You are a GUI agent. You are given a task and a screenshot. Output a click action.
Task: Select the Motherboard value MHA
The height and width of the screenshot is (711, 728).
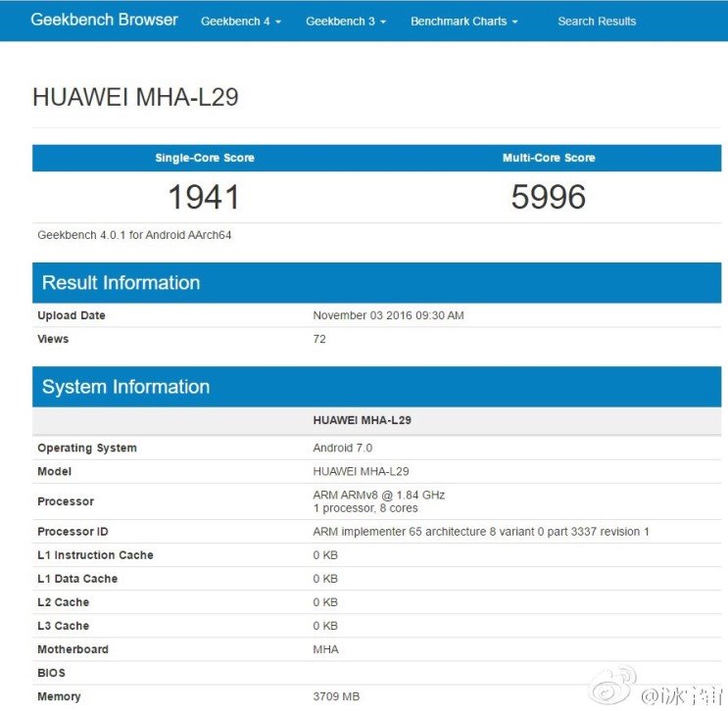click(x=326, y=649)
